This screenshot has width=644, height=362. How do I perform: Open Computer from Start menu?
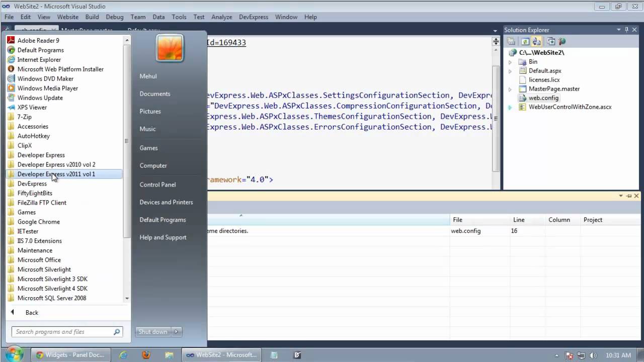pyautogui.click(x=153, y=165)
